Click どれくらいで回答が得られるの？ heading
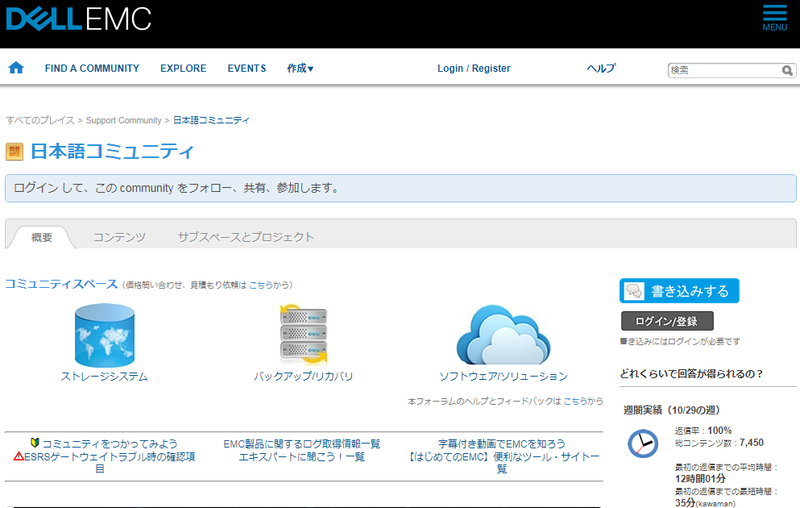Image resolution: width=800 pixels, height=508 pixels. (691, 374)
